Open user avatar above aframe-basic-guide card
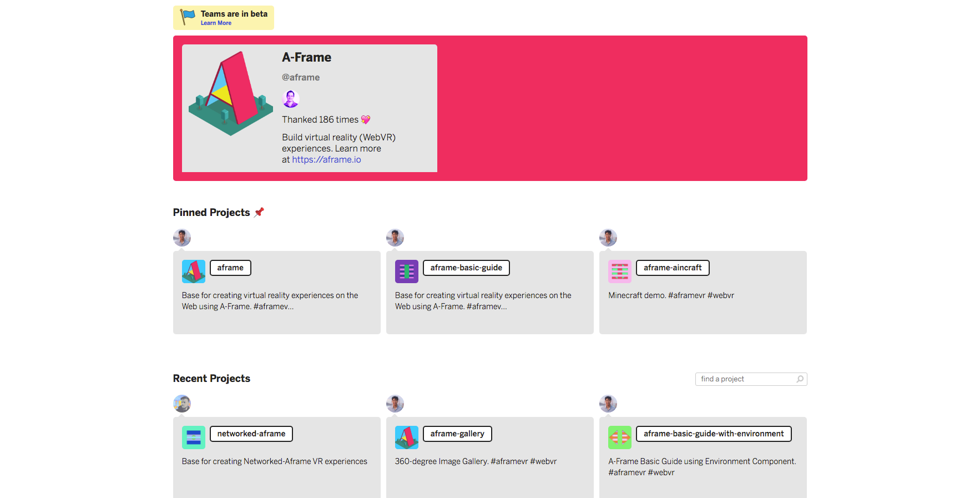This screenshot has height=498, width=980. (395, 238)
